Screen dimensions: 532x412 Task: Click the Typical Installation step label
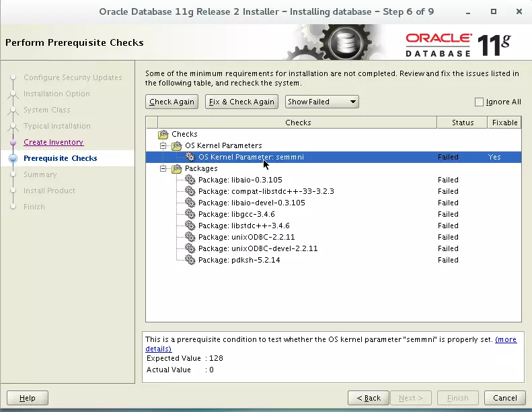coord(57,126)
